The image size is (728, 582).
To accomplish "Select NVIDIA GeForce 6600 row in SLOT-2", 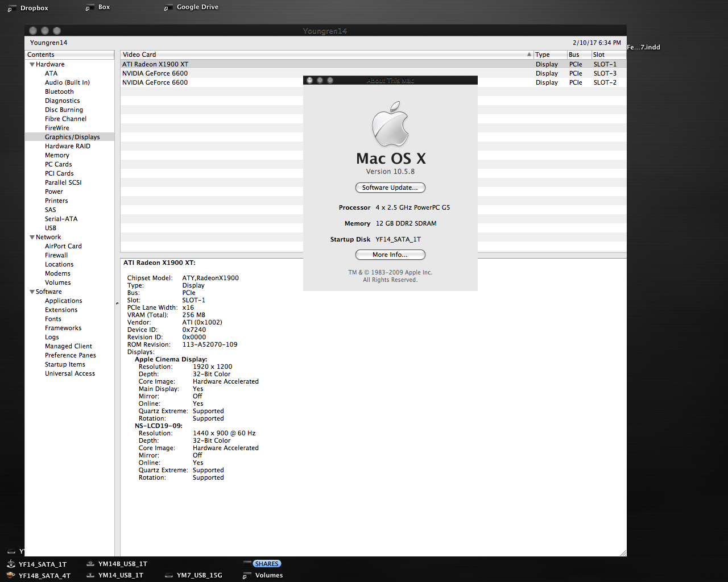I will pos(373,82).
